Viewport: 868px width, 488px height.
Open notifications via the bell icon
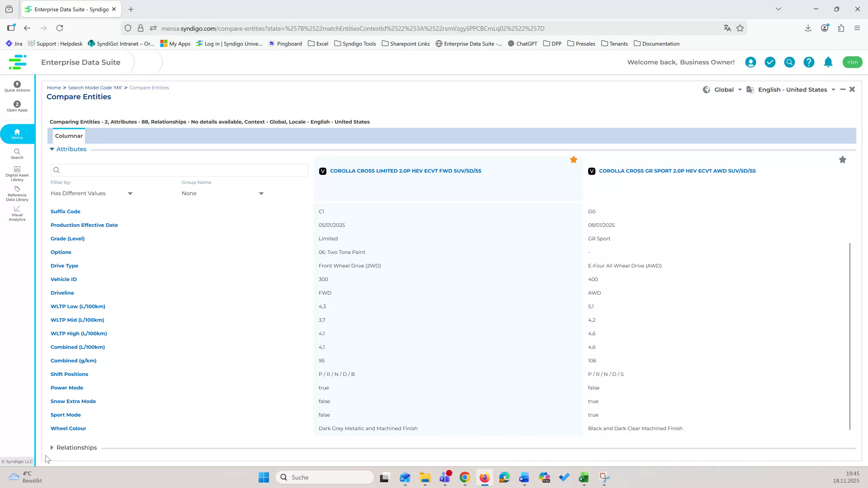click(x=828, y=62)
